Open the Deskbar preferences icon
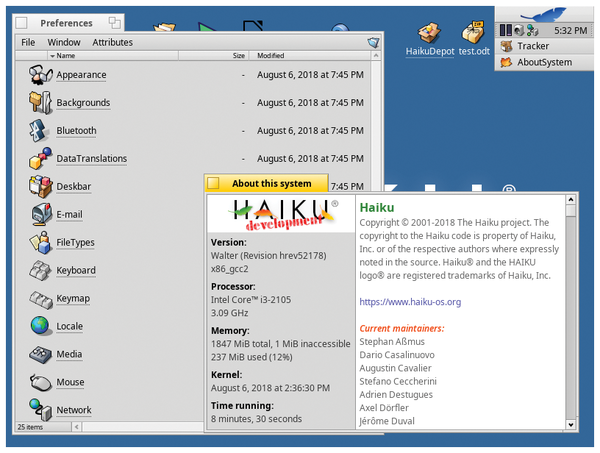The width and height of the screenshot is (600, 453). pyautogui.click(x=40, y=186)
